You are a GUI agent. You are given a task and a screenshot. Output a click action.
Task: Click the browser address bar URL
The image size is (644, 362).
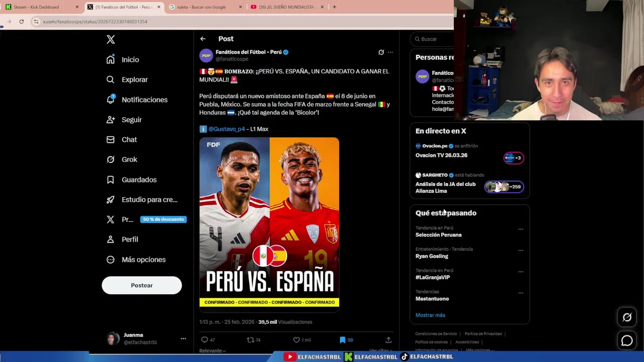point(95,22)
